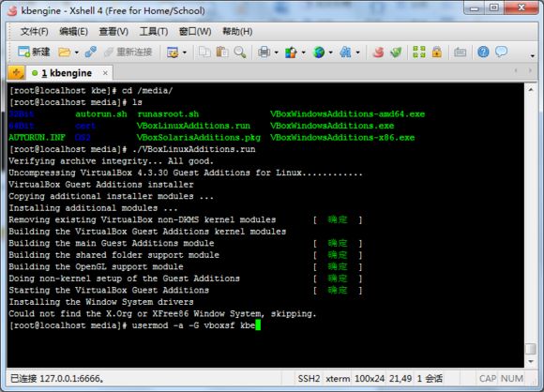The image size is (544, 392).
Task: Open the File (文件) menu
Action: (x=34, y=32)
